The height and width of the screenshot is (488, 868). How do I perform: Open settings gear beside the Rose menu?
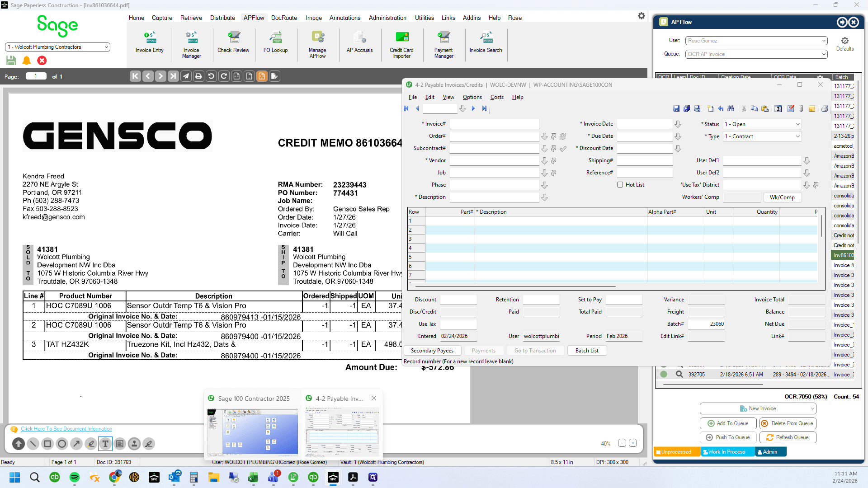[642, 16]
